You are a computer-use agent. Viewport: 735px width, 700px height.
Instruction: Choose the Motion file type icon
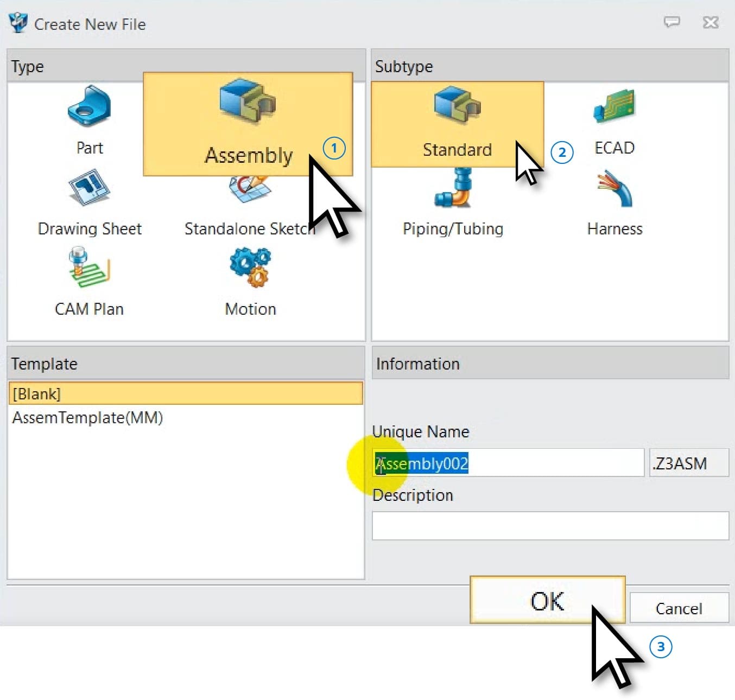point(250,268)
